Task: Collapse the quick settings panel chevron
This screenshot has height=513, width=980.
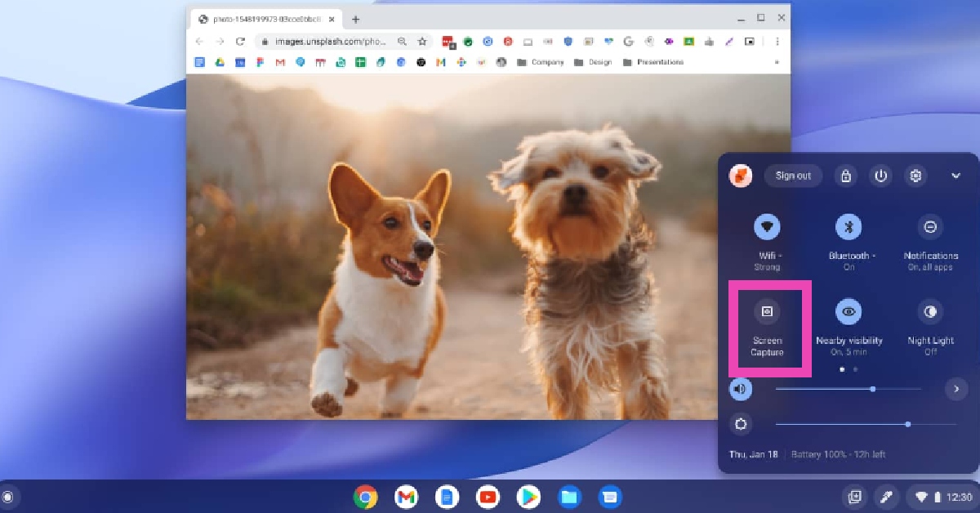Action: (956, 176)
